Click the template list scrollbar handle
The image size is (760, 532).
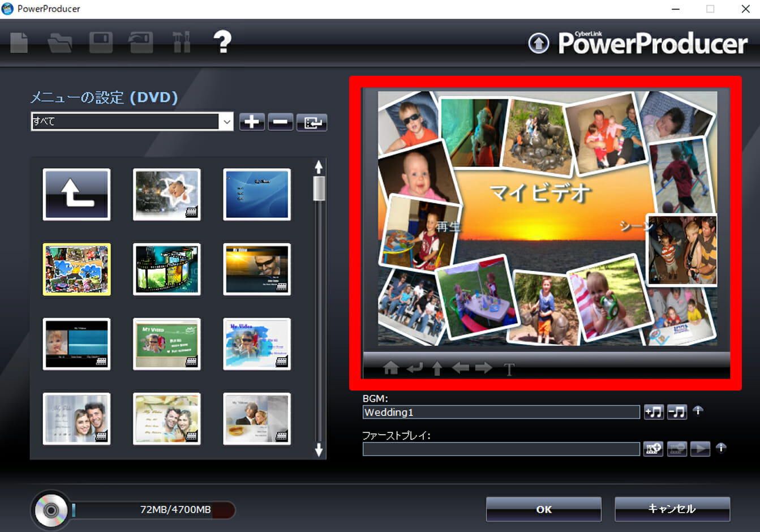[x=319, y=188]
